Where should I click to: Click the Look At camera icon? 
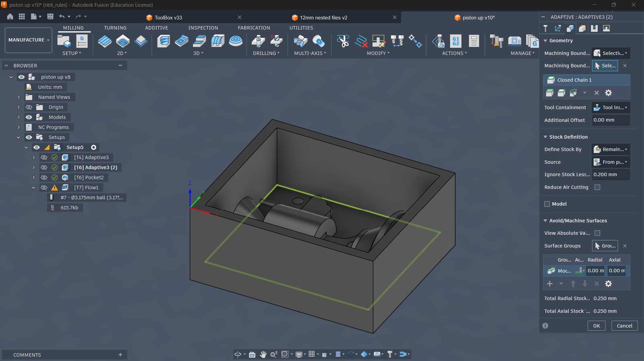click(x=252, y=354)
